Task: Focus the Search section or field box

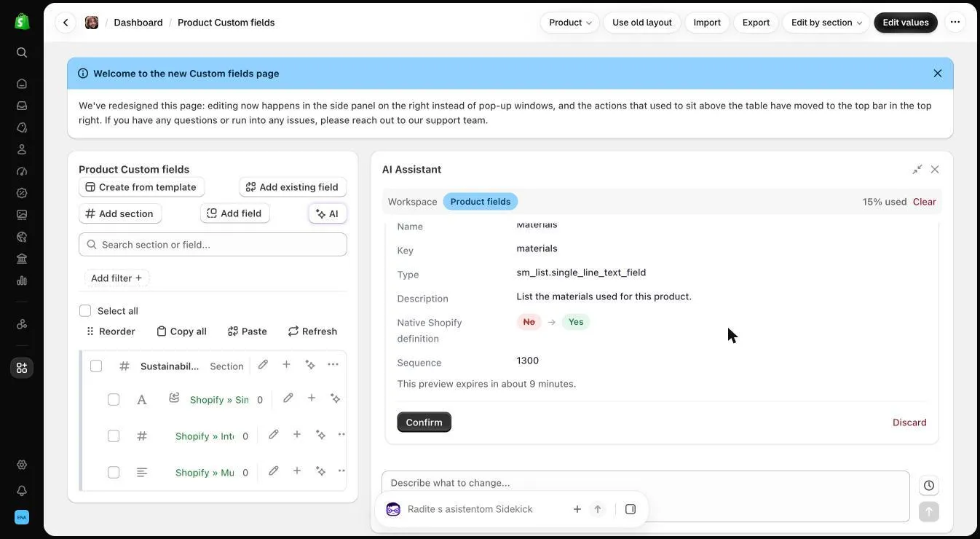Action: click(x=213, y=245)
